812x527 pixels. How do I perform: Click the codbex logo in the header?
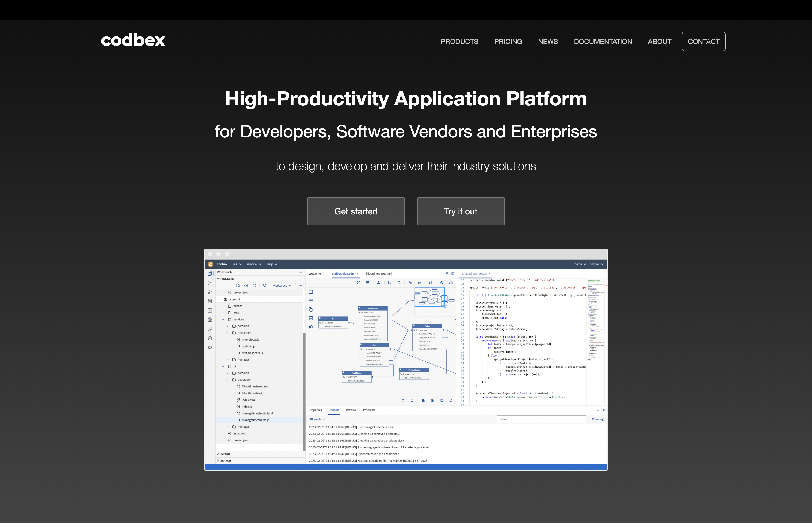(x=133, y=40)
